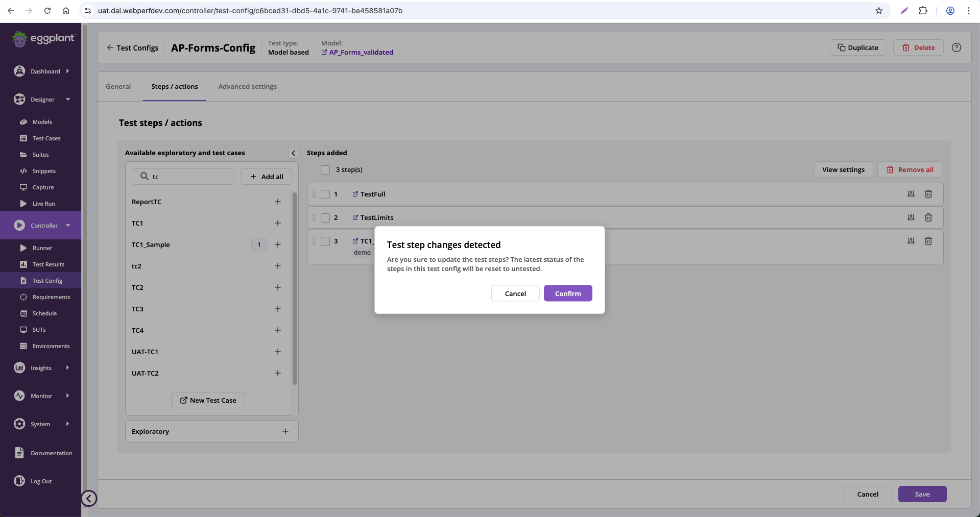The height and width of the screenshot is (517, 980).
Task: Delete the TestLimits step with trash icon
Action: [x=928, y=217]
